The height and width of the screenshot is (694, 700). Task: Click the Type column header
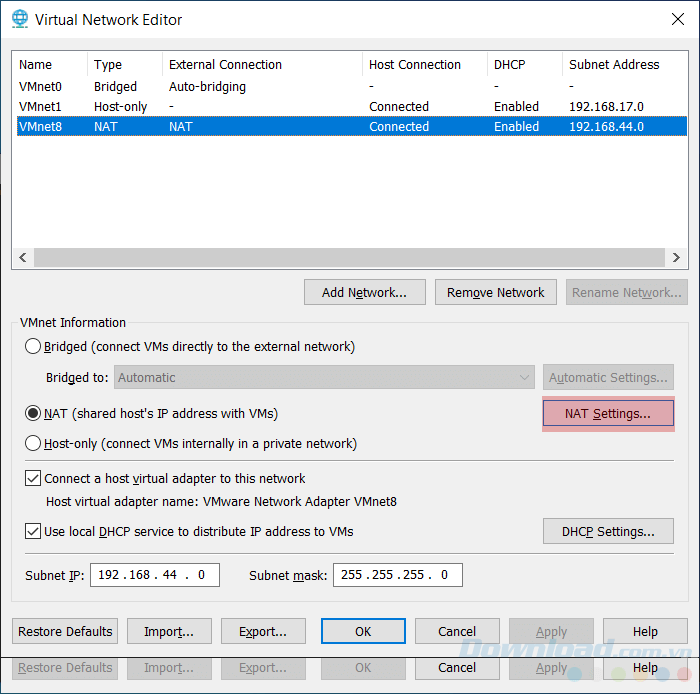pos(125,64)
